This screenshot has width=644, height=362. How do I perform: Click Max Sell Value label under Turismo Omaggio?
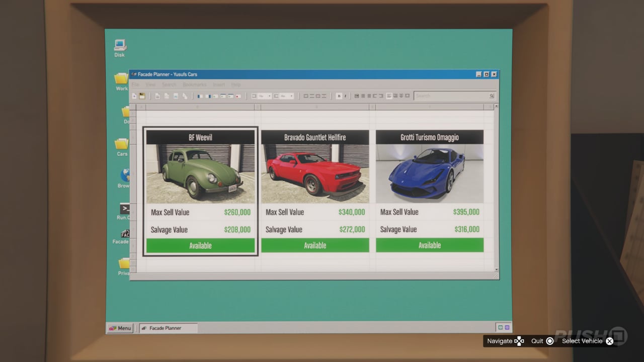click(399, 212)
